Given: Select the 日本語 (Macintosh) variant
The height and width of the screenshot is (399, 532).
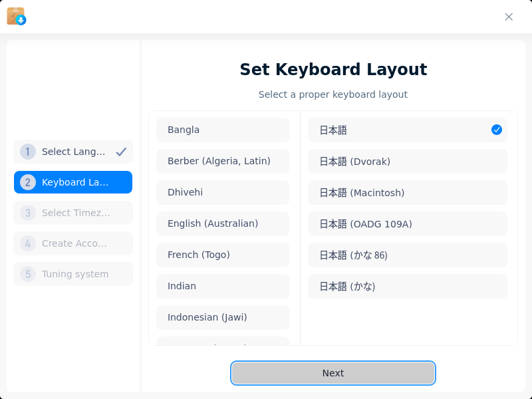Looking at the screenshot, I should (407, 192).
